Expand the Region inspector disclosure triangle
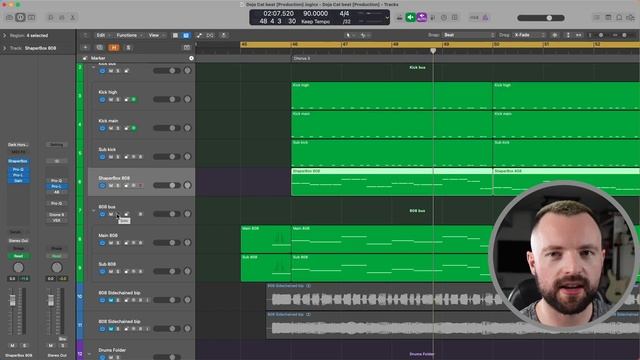640x360 pixels. click(x=5, y=36)
